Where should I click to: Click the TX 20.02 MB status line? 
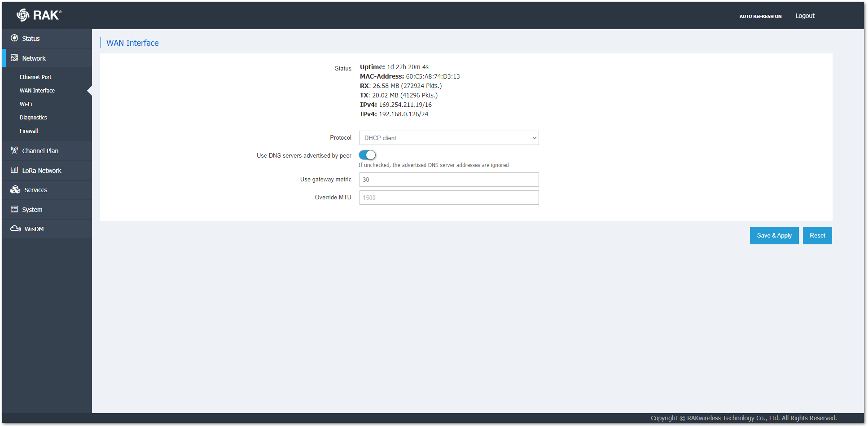pyautogui.click(x=399, y=95)
